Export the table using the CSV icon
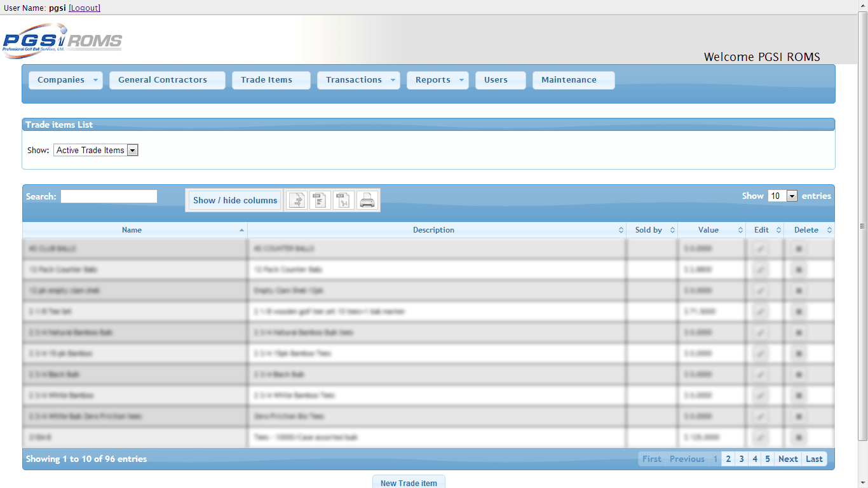The image size is (868, 488). coord(320,200)
